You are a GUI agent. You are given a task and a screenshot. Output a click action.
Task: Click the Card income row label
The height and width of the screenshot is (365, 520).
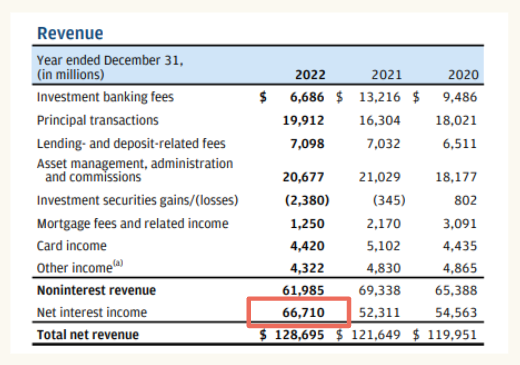tap(72, 246)
